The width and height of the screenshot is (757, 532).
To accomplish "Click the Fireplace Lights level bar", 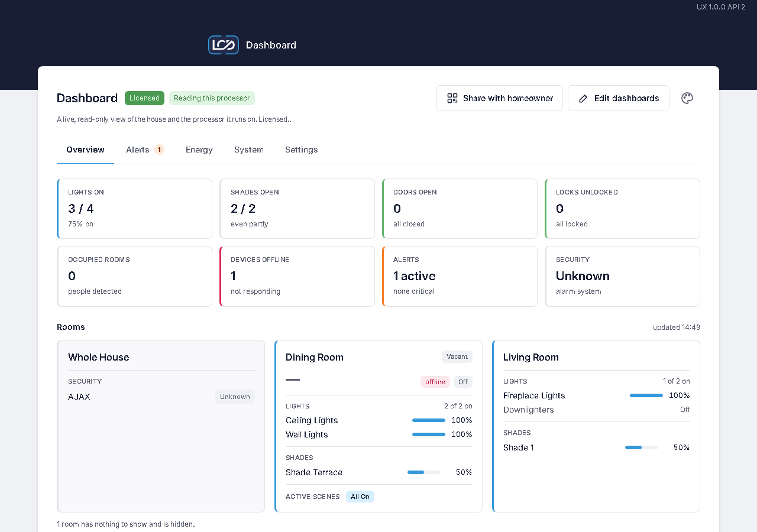I will (x=646, y=395).
